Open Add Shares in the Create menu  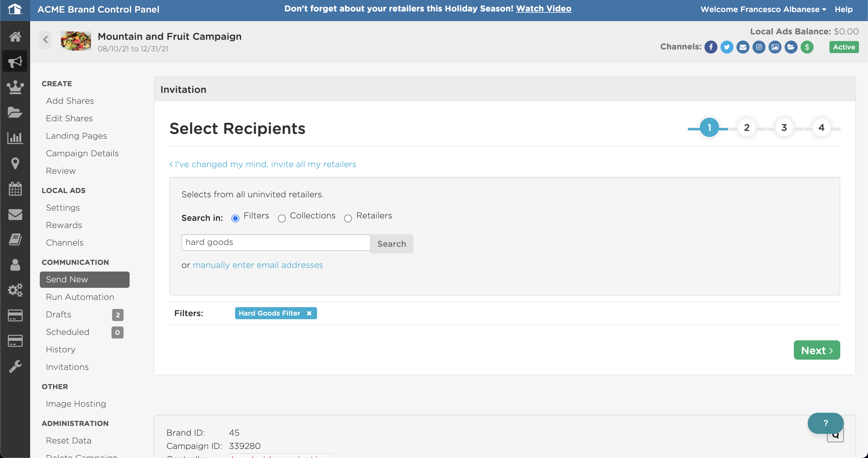pos(70,101)
